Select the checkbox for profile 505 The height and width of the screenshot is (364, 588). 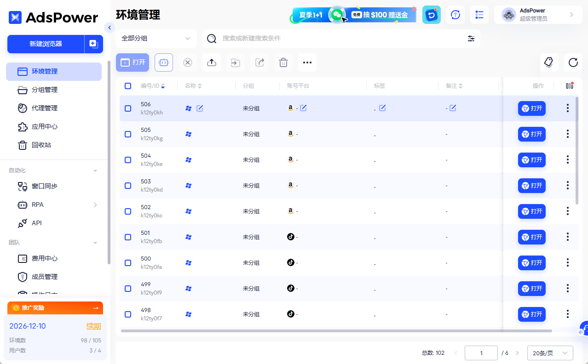(x=128, y=134)
